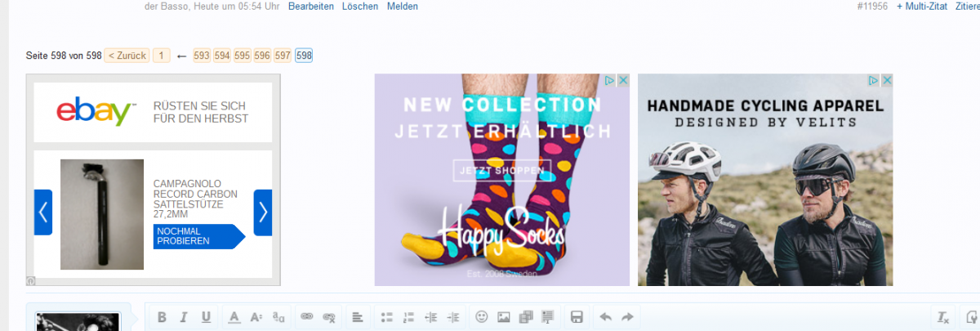Image resolution: width=980 pixels, height=331 pixels.
Task: Open the Campagnolo seatpost product image
Action: point(102,214)
